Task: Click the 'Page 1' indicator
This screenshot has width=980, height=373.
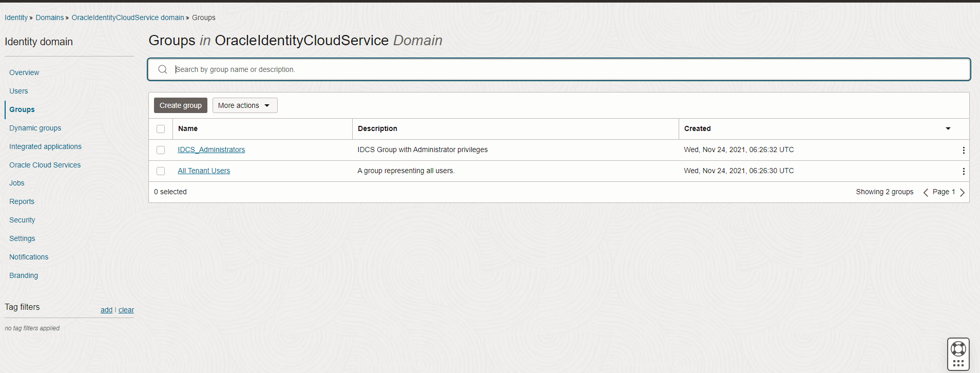Action: tap(944, 192)
